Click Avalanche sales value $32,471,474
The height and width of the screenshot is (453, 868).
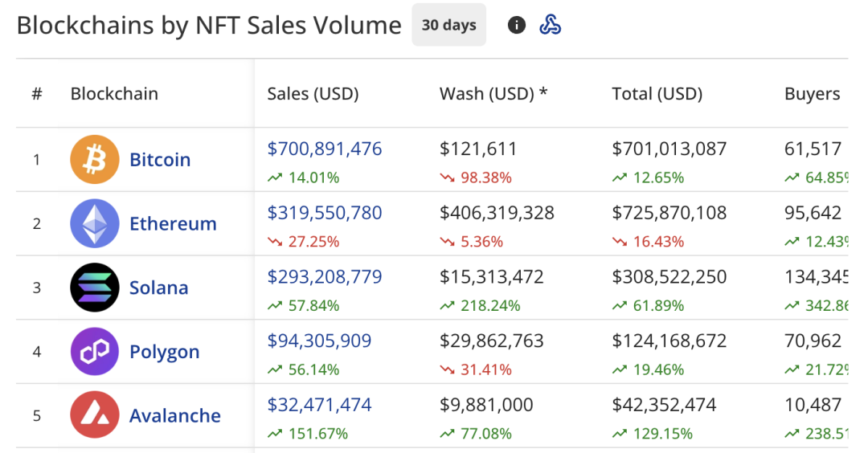point(319,406)
